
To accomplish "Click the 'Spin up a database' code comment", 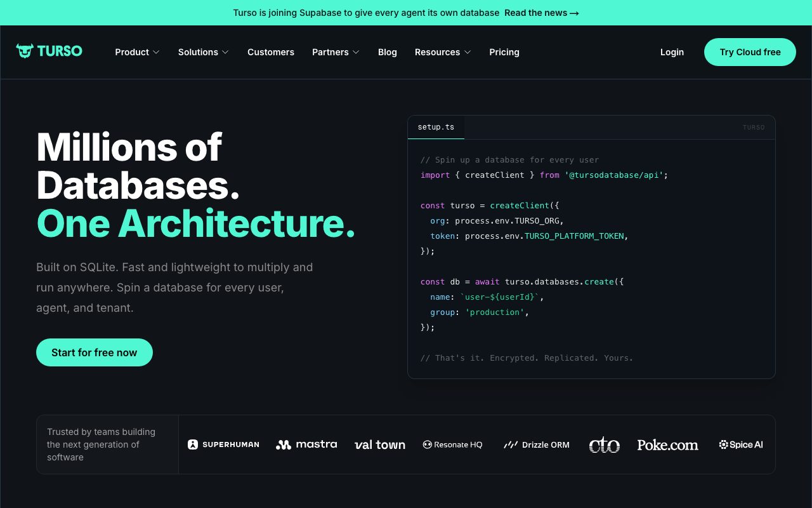I will coord(509,160).
